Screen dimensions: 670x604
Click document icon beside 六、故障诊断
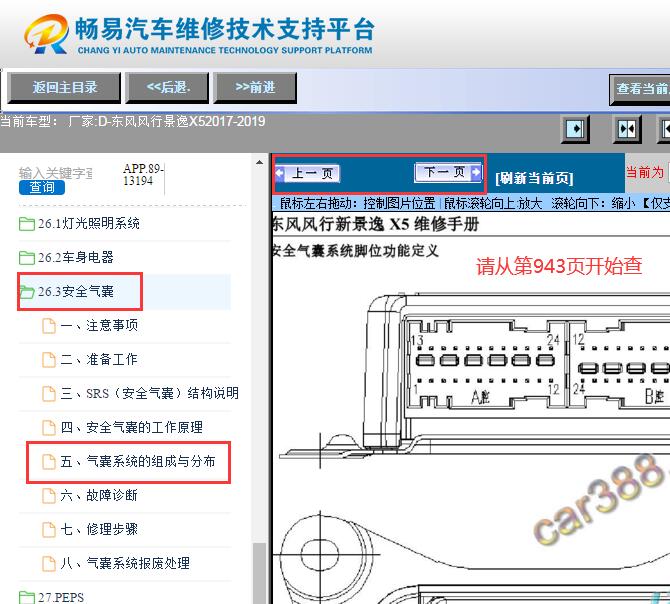pos(49,496)
